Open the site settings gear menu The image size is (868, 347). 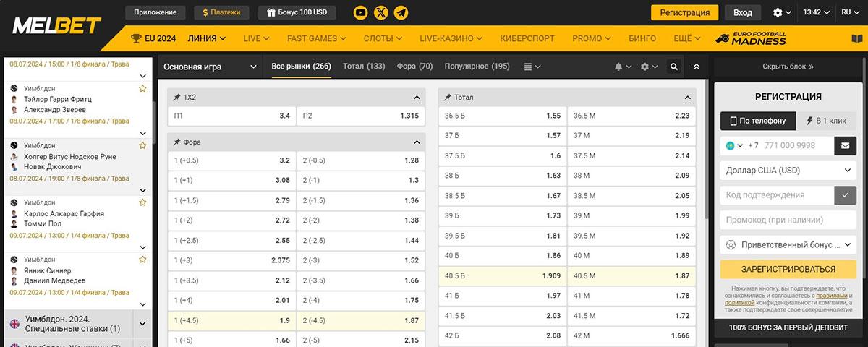[x=782, y=12]
